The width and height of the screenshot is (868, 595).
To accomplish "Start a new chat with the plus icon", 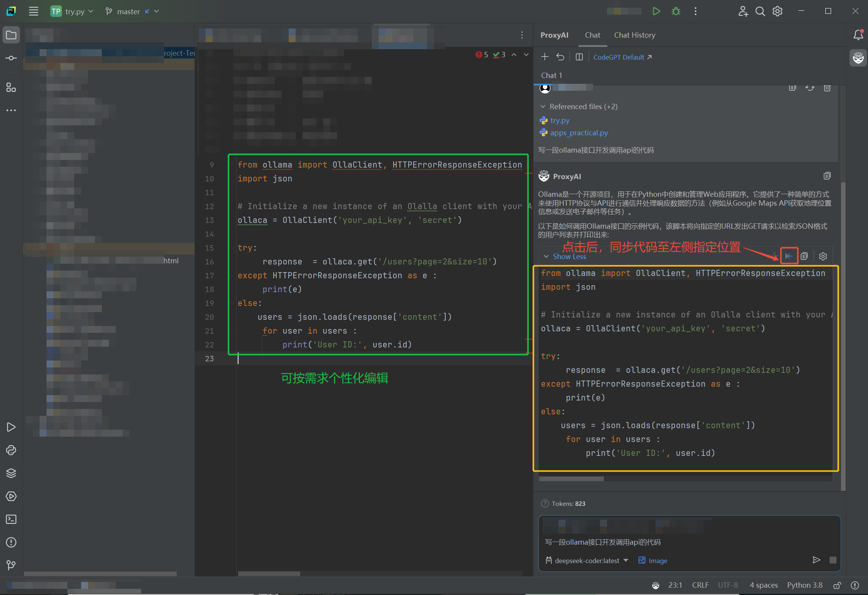I will 545,57.
